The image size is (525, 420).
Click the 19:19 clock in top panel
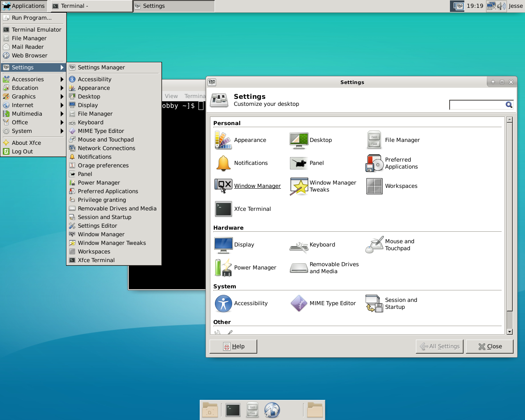(x=475, y=6)
